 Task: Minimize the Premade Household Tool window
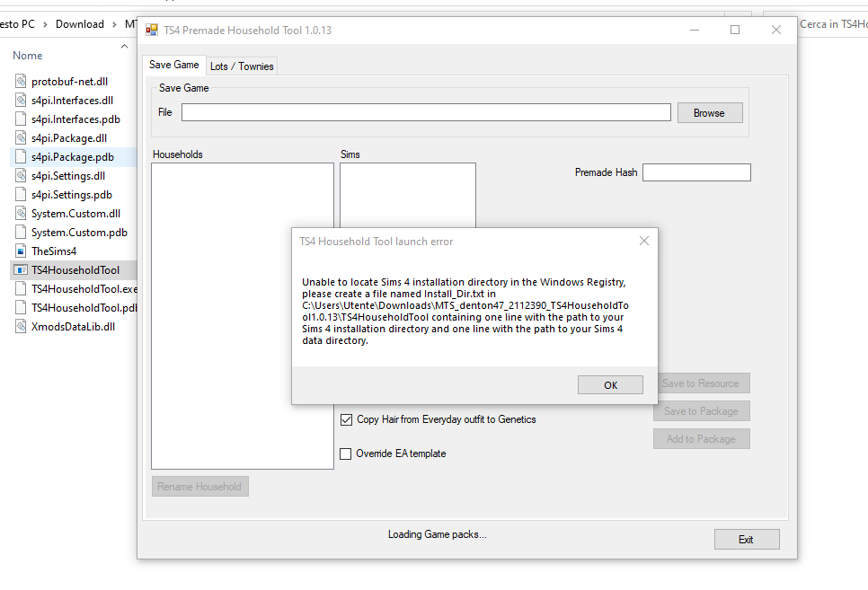coord(695,30)
